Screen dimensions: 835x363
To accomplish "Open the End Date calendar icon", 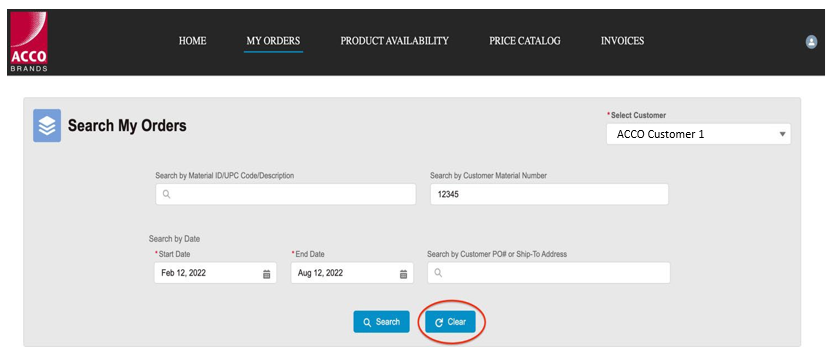I will tap(404, 274).
